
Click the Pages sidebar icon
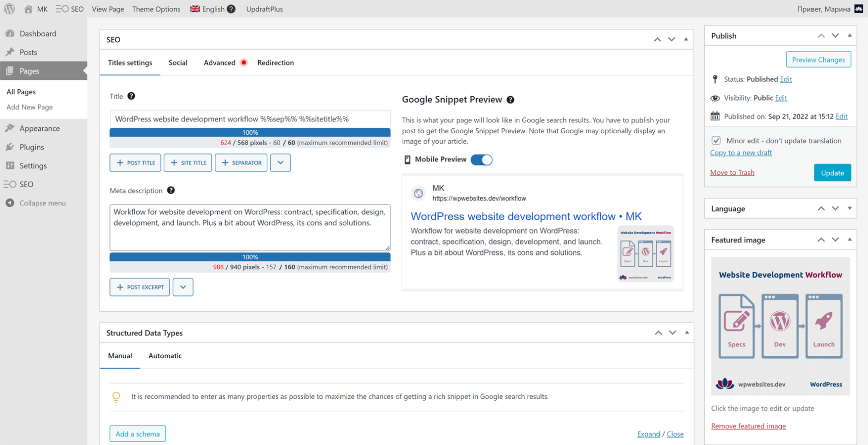tap(10, 71)
